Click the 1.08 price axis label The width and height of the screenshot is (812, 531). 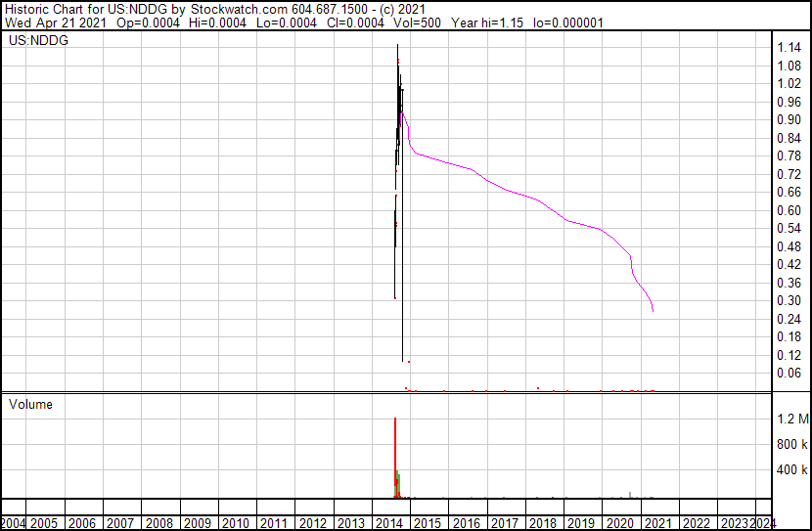point(789,66)
